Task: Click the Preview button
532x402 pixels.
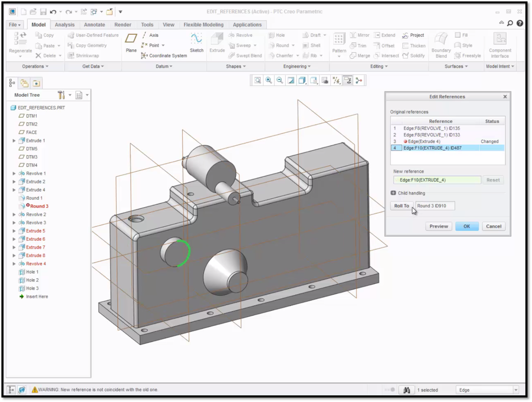Action: pos(439,226)
